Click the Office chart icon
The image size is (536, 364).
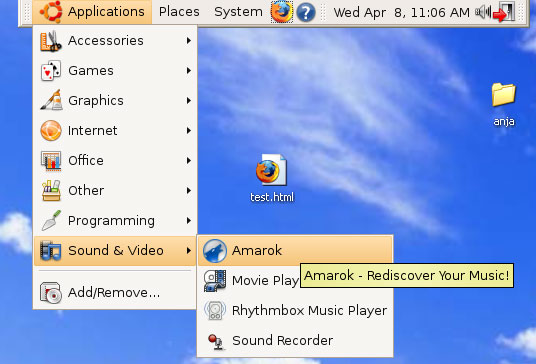[x=51, y=160]
